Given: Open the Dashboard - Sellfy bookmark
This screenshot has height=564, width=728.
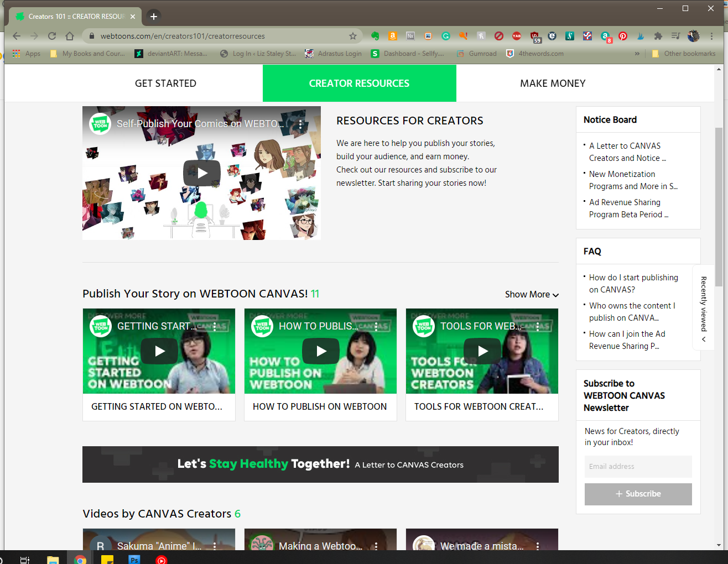Looking at the screenshot, I should pyautogui.click(x=408, y=54).
